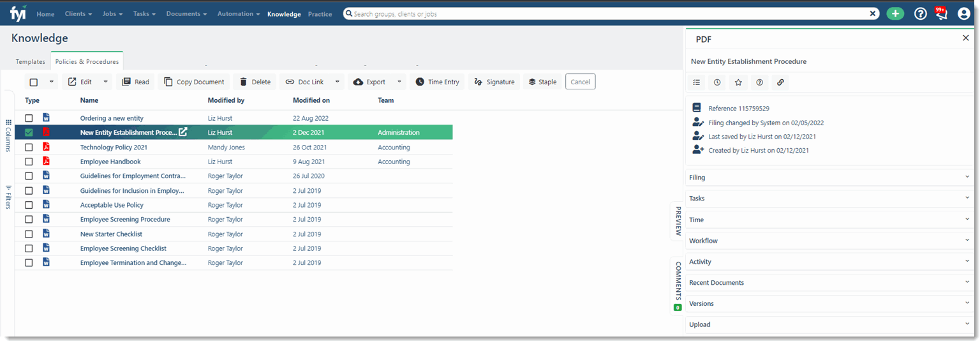Check the Technology Policy 2021 checkbox
This screenshot has width=980, height=341.
coord(29,147)
